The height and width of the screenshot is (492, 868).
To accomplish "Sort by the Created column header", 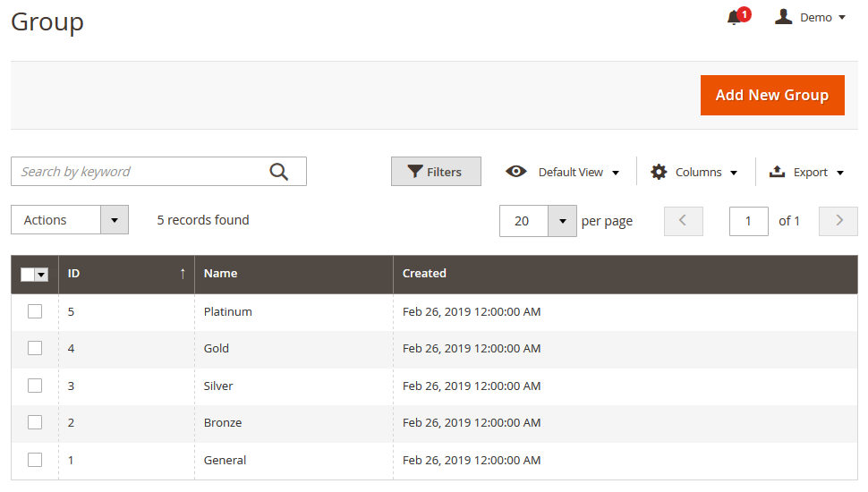I will tap(424, 274).
